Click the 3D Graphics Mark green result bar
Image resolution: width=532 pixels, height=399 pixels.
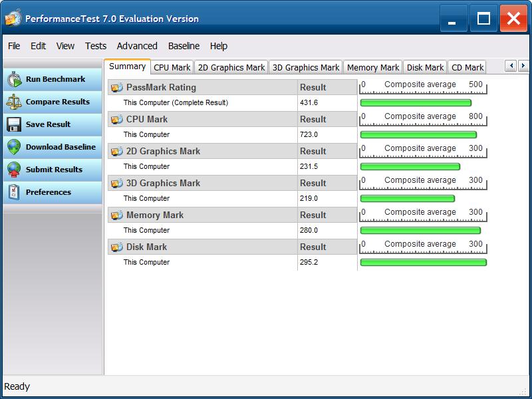pyautogui.click(x=408, y=198)
